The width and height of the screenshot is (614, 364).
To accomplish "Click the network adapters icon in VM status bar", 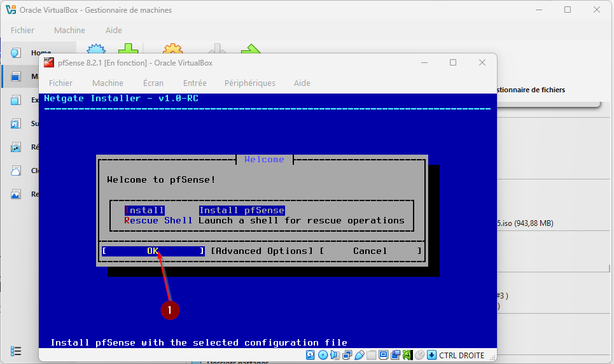I will click(x=347, y=355).
